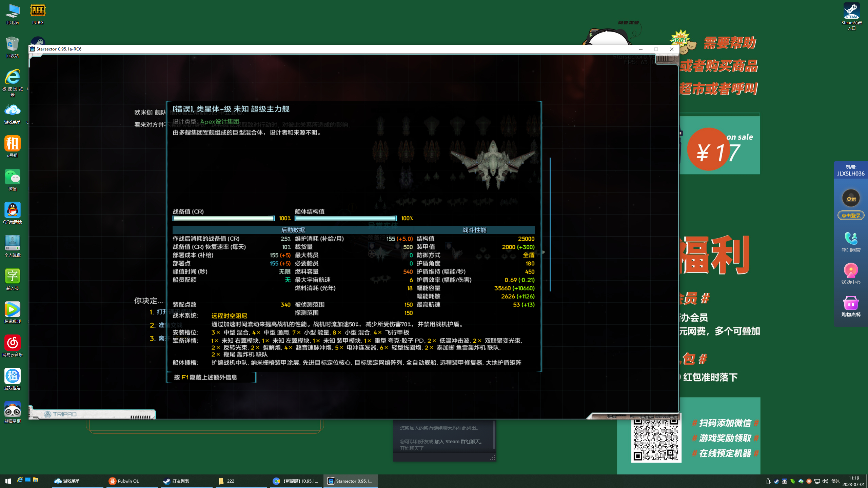Viewport: 868px width, 488px height.
Task: Click 加入 Steam 群组聊天 link
Action: 458,442
